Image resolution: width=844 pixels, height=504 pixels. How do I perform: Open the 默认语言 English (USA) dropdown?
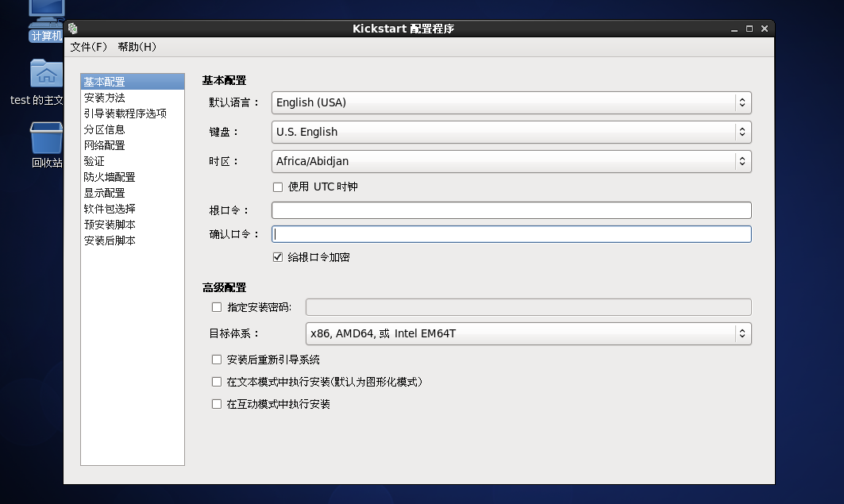pos(511,102)
